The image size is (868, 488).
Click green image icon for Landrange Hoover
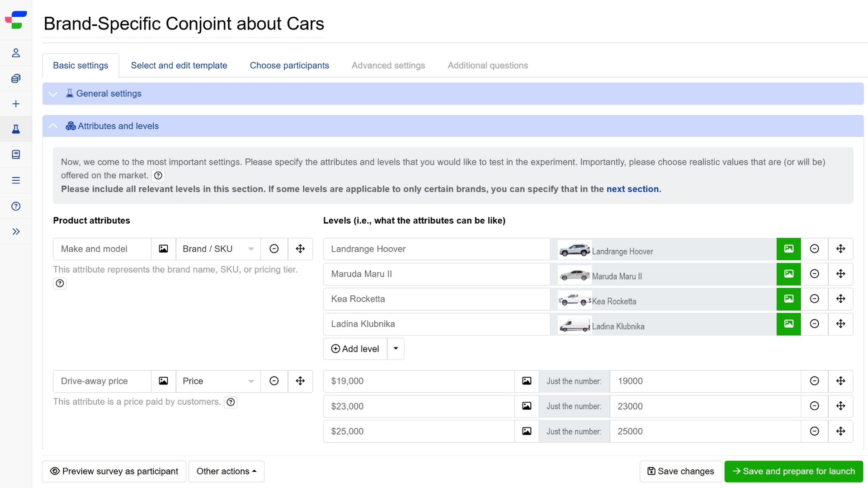coord(788,249)
